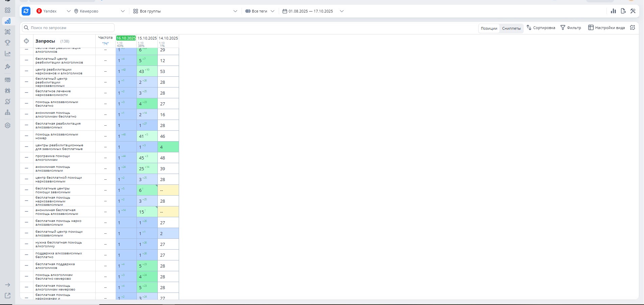Click the Сортировка button
Screen dimensions: 644x305
pos(541,28)
